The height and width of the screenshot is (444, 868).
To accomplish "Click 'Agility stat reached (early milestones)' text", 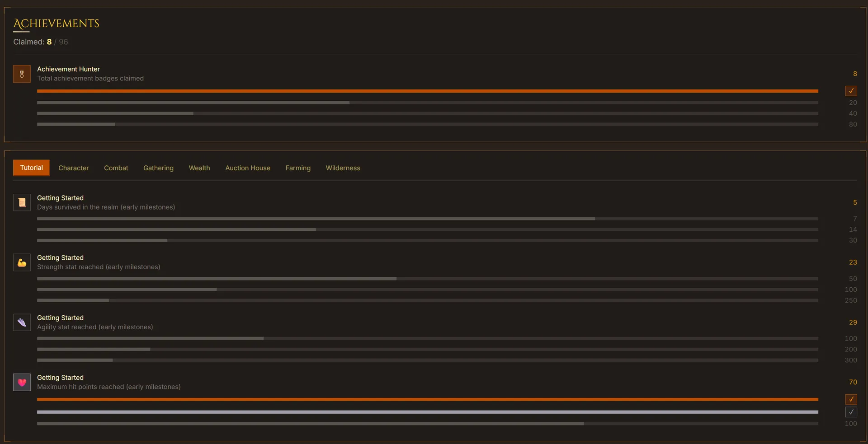I will pos(95,327).
